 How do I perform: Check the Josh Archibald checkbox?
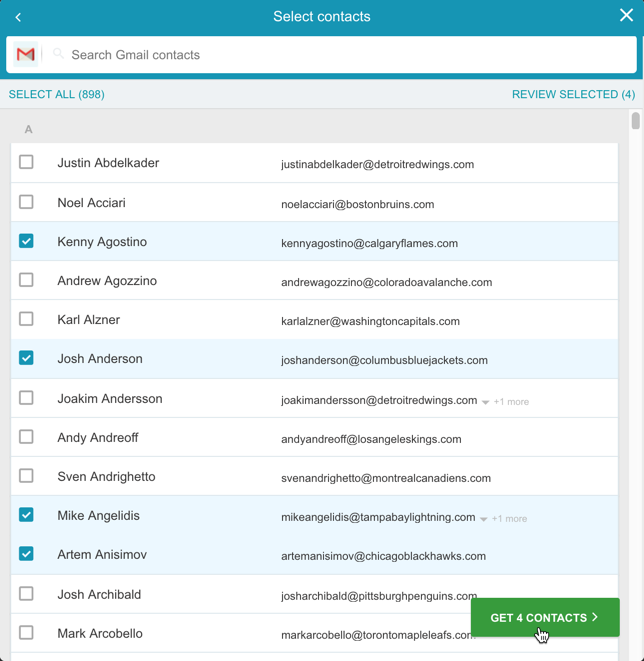(x=26, y=594)
